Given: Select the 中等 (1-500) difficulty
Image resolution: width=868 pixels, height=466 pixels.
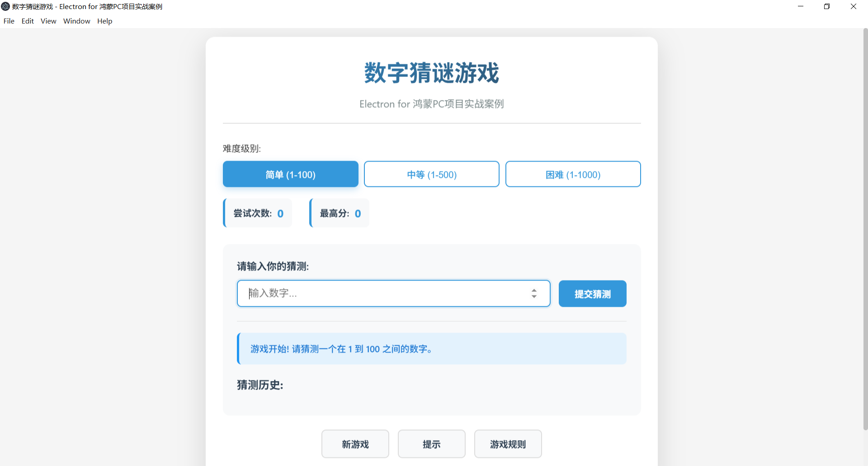Looking at the screenshot, I should [x=431, y=174].
